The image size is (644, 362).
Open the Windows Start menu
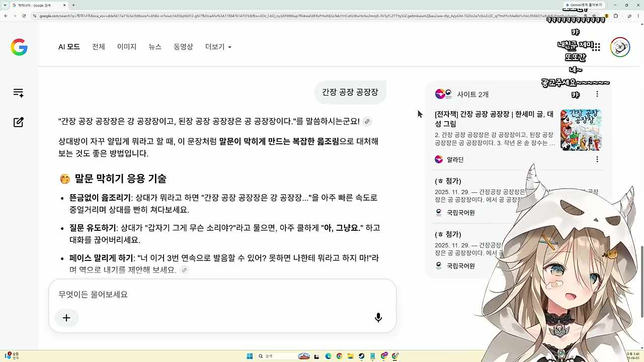point(250,356)
